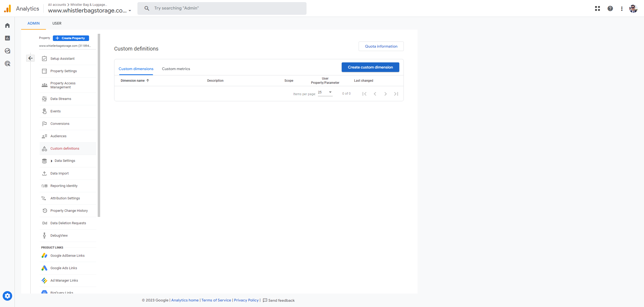The height and width of the screenshot is (307, 644).
Task: Click the Setup Assistant checkbox icon
Action: coord(44,58)
